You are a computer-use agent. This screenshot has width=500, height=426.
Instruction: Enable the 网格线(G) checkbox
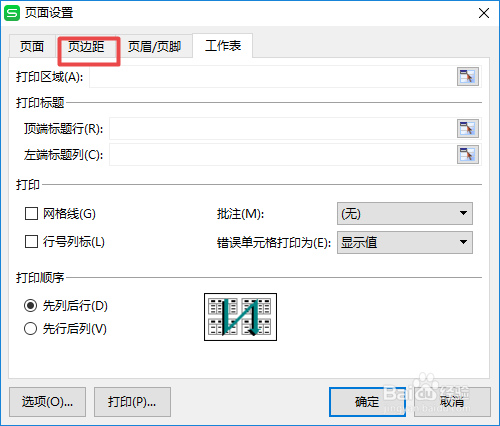31,213
